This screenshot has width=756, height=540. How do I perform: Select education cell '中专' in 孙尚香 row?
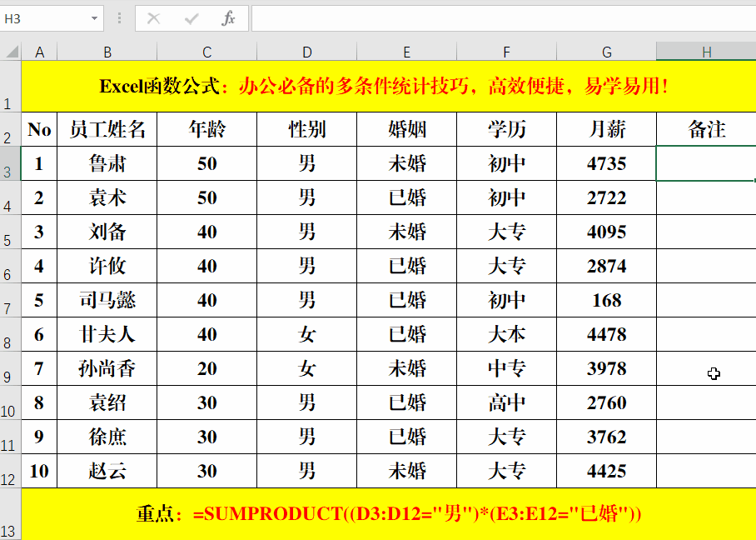[x=506, y=368]
